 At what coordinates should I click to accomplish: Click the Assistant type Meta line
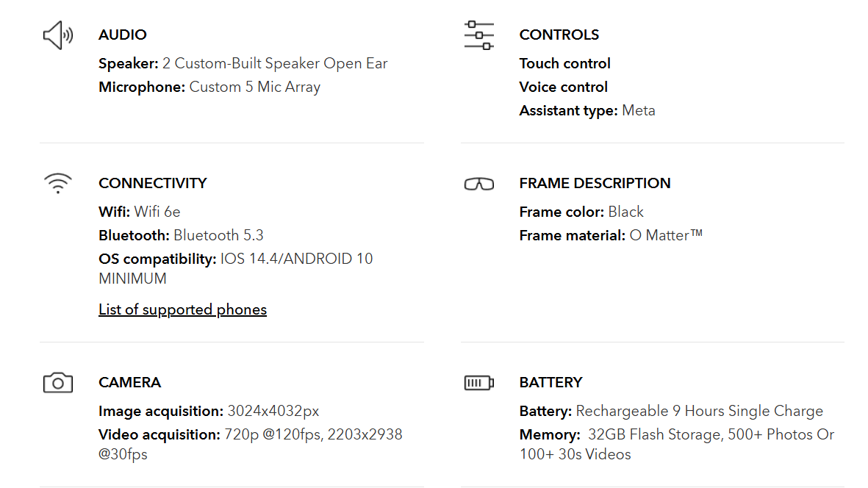coord(587,110)
